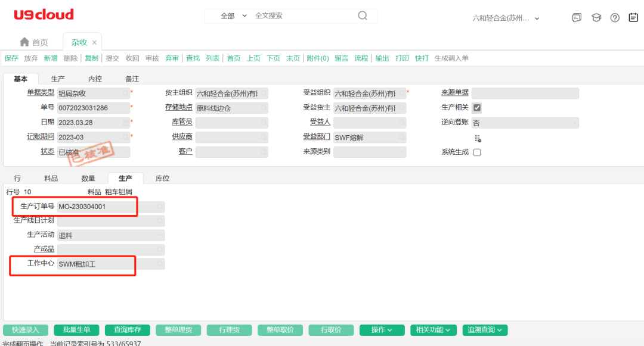644x346 pixels.
Task: Open the help question mark icon
Action: coord(615,18)
